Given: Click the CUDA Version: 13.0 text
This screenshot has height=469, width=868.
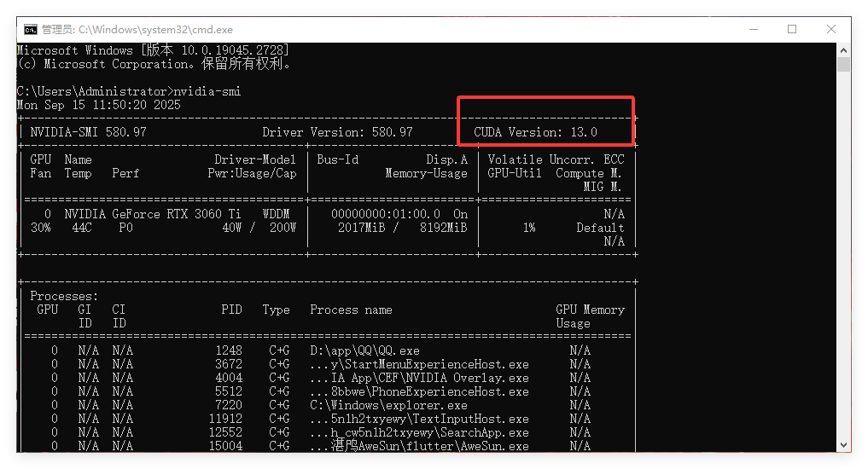Looking at the screenshot, I should point(535,132).
